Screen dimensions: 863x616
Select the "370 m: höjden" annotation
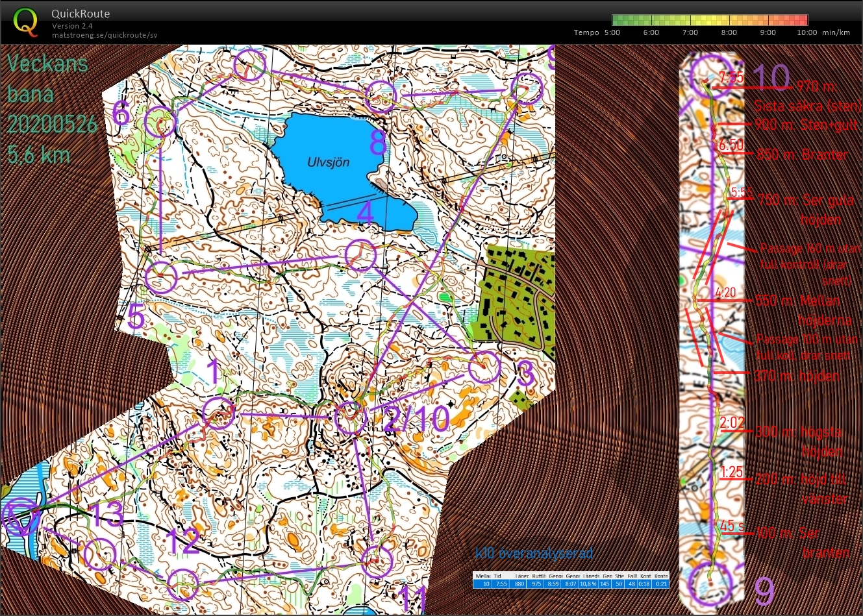click(x=797, y=376)
